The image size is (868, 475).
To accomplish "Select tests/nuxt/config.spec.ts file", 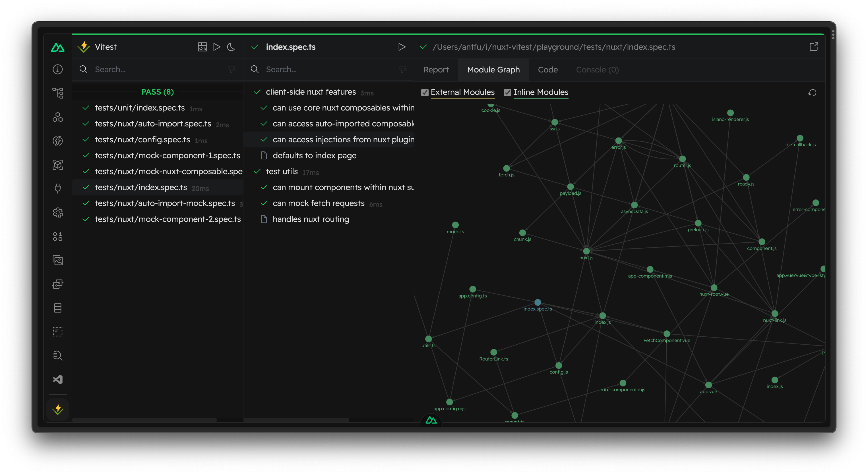I will (142, 140).
